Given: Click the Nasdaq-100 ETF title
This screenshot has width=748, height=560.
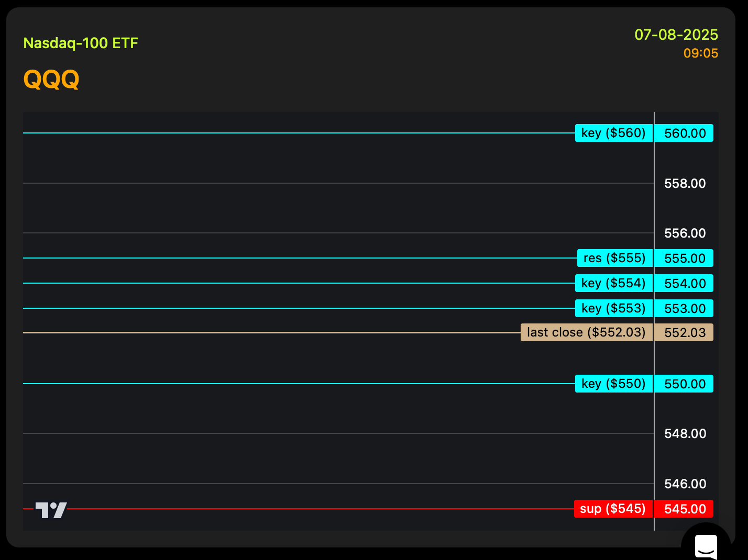Looking at the screenshot, I should tap(81, 43).
